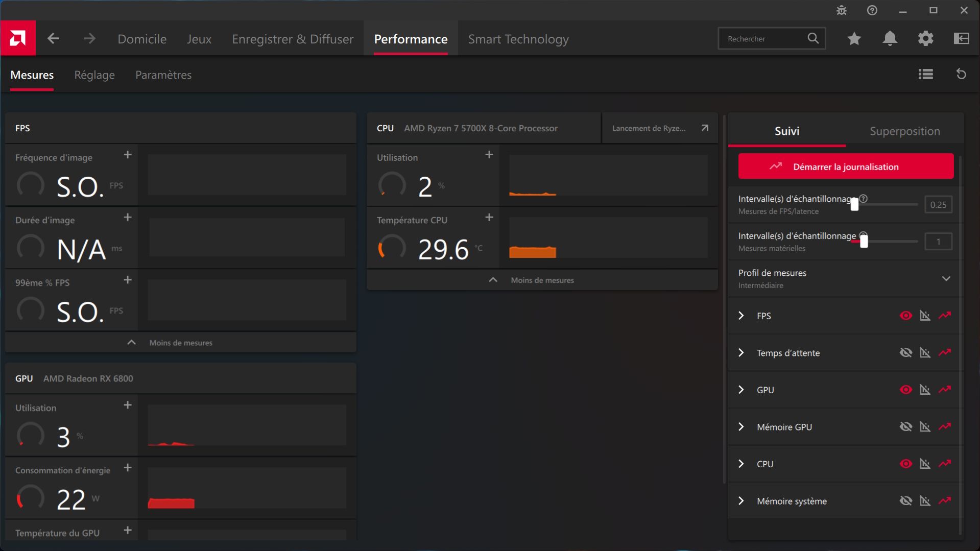980x551 pixels.
Task: Add Température CPU metric with plus
Action: pos(489,218)
